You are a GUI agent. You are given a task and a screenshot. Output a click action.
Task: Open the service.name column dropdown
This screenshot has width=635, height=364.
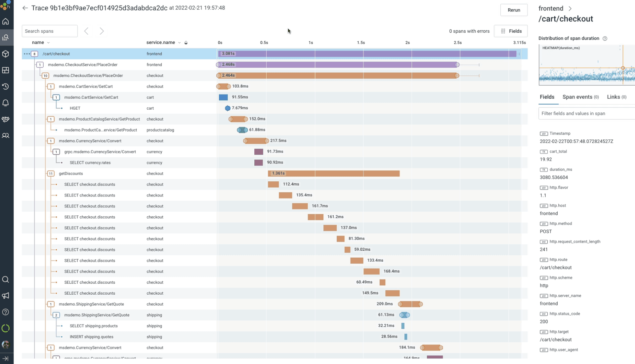click(x=179, y=43)
